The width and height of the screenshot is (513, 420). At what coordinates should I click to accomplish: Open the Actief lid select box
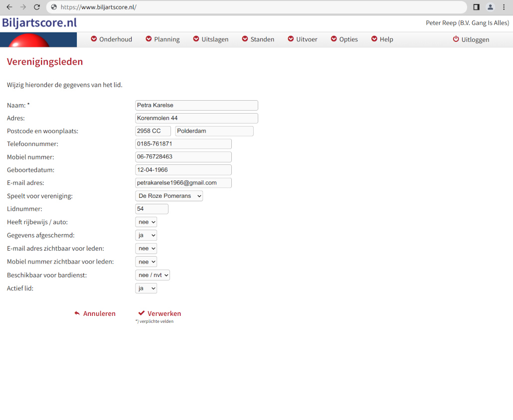pyautogui.click(x=146, y=288)
